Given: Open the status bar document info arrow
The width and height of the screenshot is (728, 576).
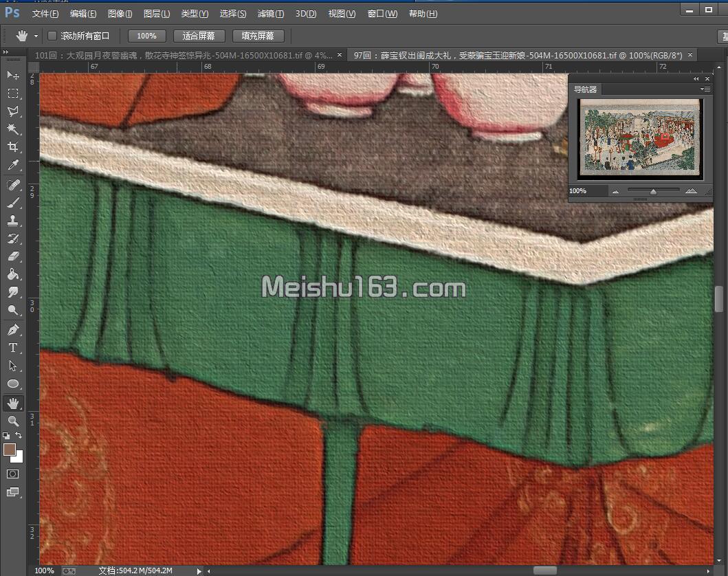Looking at the screenshot, I should 199,571.
